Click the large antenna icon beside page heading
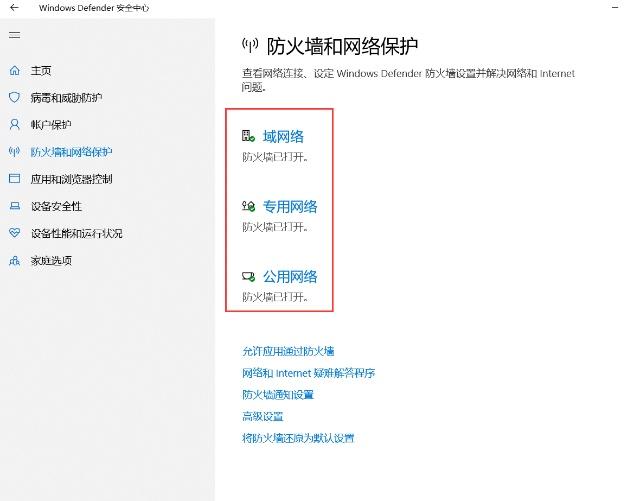The width and height of the screenshot is (640, 501). pyautogui.click(x=250, y=45)
